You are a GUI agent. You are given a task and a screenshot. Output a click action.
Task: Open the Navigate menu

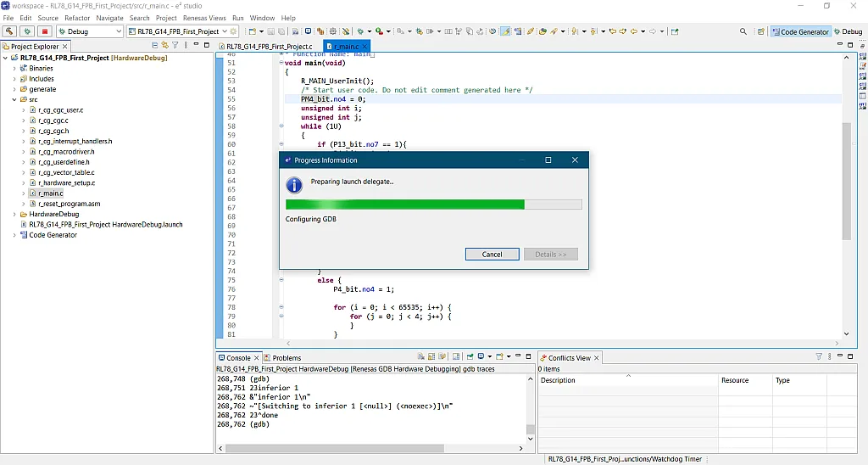coord(109,18)
